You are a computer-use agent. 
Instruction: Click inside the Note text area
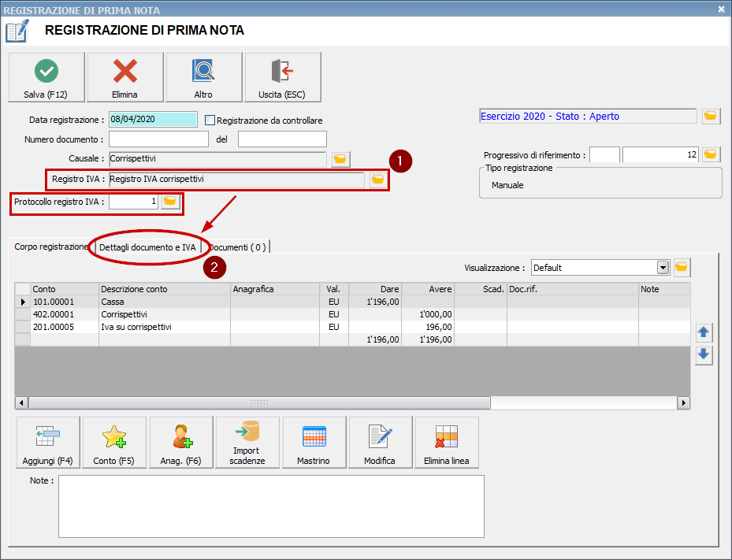271,506
